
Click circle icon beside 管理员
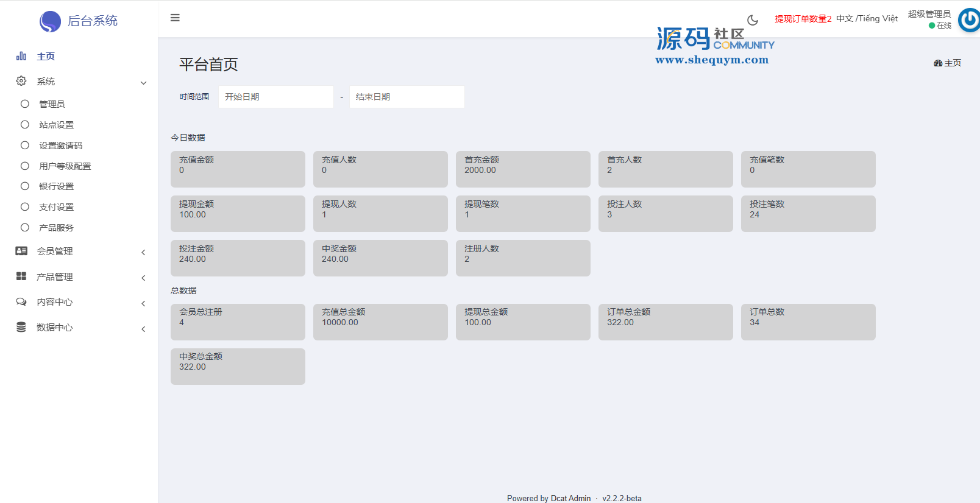coord(25,104)
